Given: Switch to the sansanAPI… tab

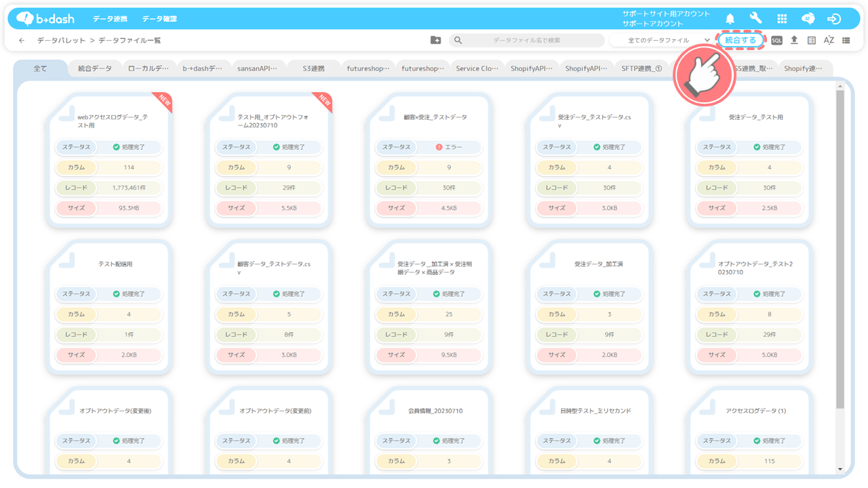Looking at the screenshot, I should click(x=258, y=68).
